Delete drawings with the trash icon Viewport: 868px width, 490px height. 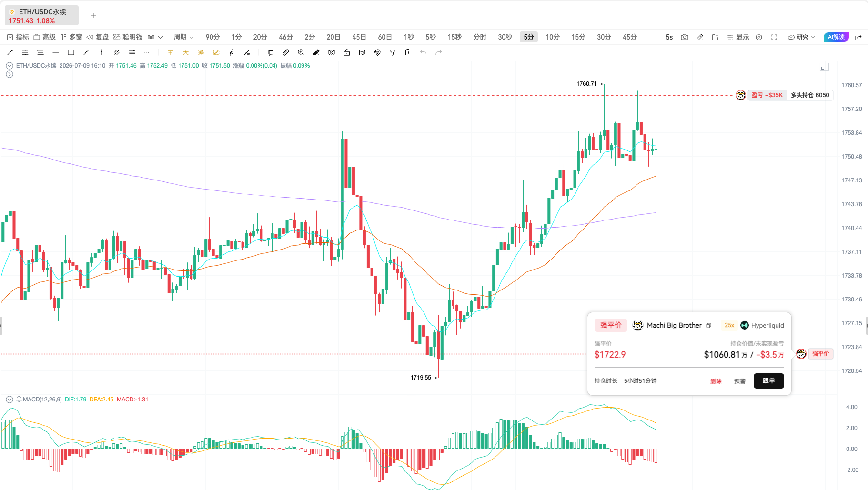[408, 52]
